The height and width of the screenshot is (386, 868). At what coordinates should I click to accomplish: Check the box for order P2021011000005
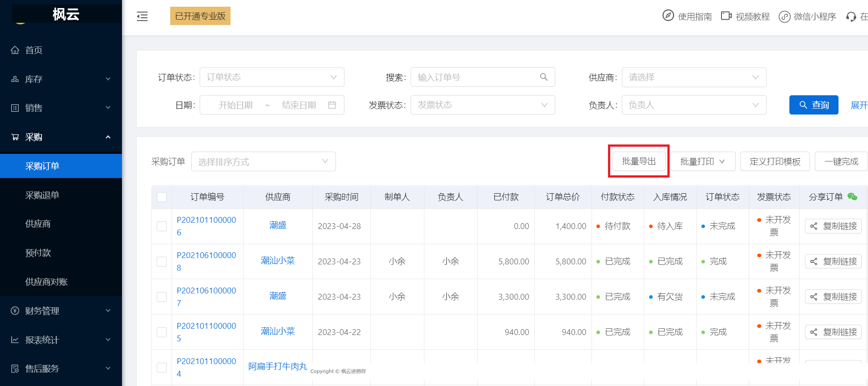tap(162, 332)
